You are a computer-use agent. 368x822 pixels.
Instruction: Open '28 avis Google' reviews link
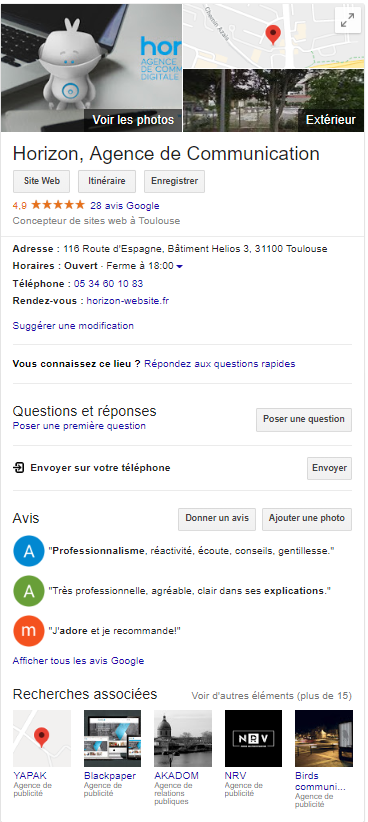click(125, 206)
